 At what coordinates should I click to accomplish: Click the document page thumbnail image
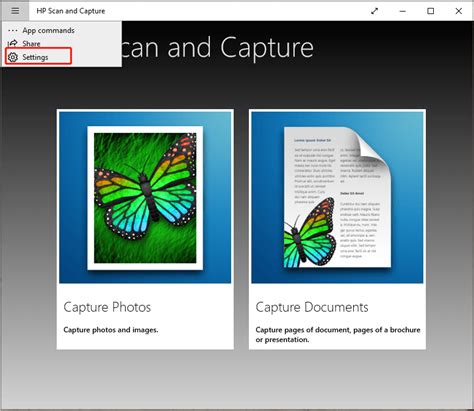(x=337, y=197)
